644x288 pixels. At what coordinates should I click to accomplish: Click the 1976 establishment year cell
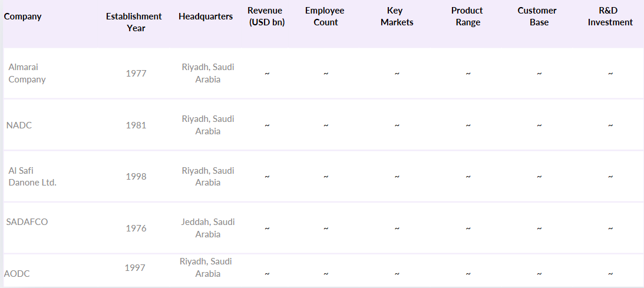tap(136, 229)
